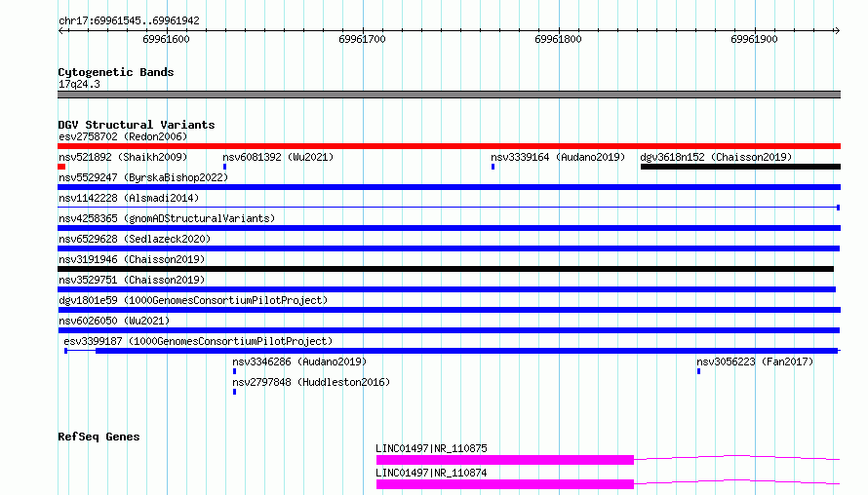Click the small blue nsv6081392 variant marker
This screenshot has height=495, width=868.
[224, 167]
